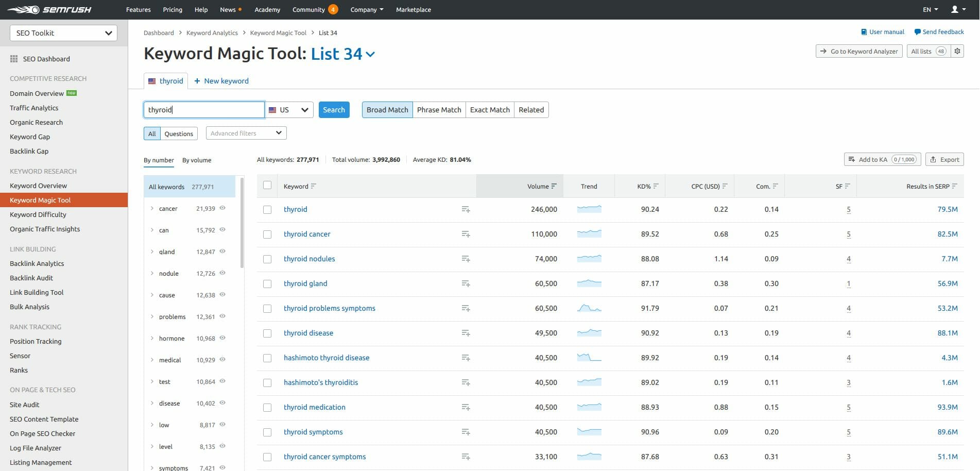Click the keyword groups scrollbar
980x471 pixels.
coord(242,223)
